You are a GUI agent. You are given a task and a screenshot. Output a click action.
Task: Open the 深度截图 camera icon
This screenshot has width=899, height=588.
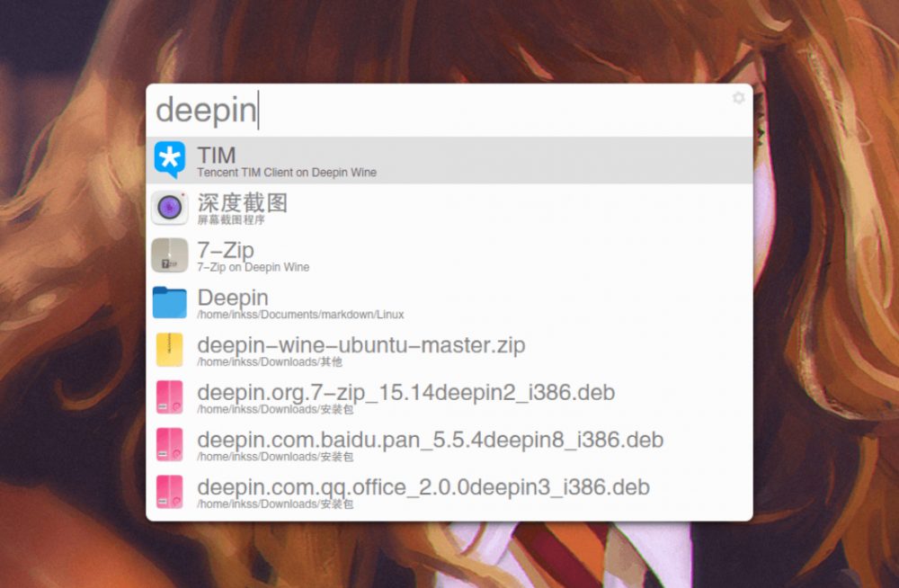coord(170,207)
